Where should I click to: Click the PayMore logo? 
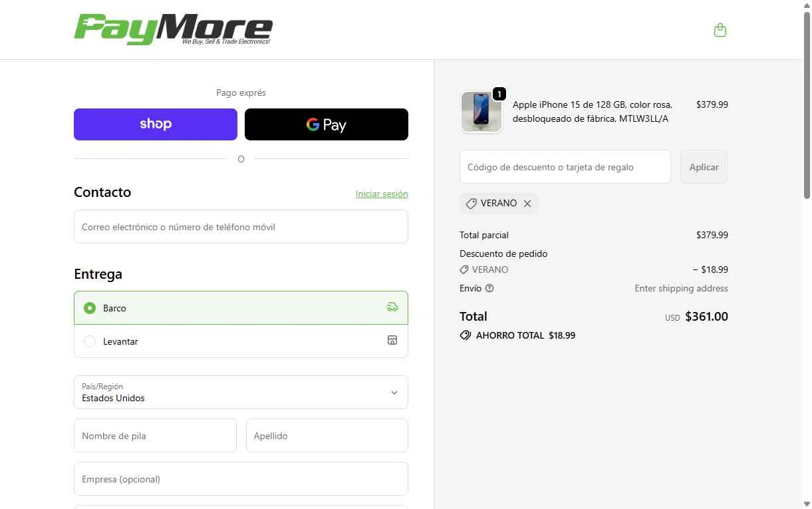tap(173, 30)
